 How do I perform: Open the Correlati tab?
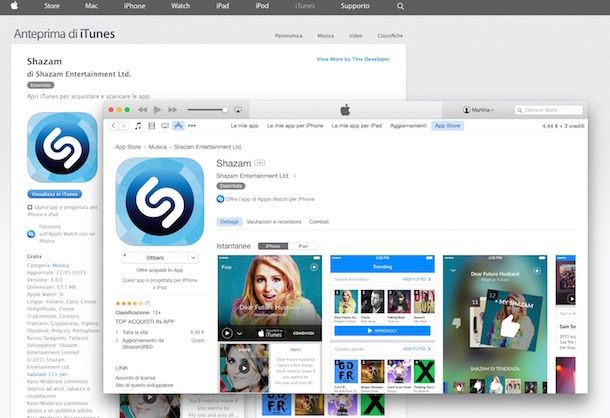click(x=319, y=222)
